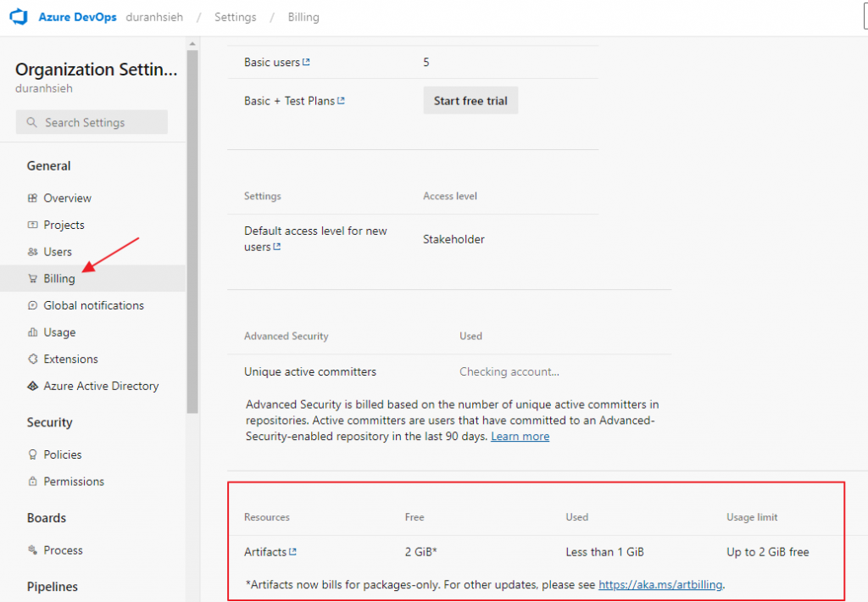Click the Security section header
The width and height of the screenshot is (868, 602).
click(49, 422)
